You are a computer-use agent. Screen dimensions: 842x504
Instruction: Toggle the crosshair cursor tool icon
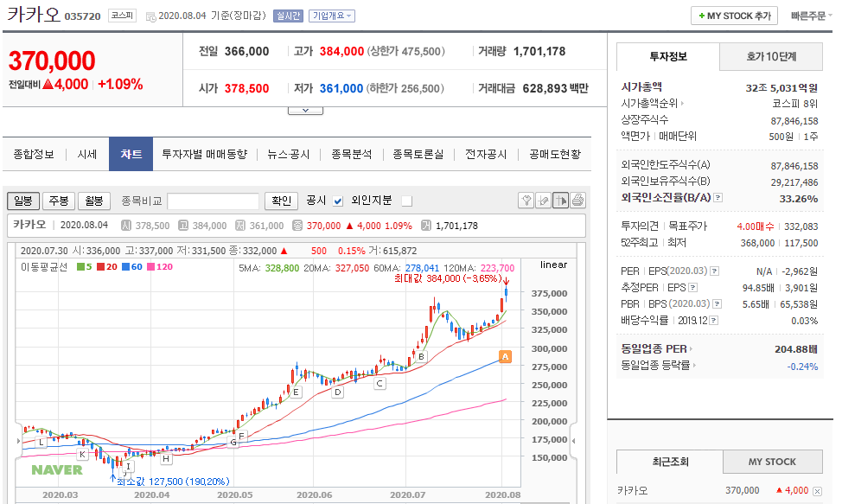[561, 201]
